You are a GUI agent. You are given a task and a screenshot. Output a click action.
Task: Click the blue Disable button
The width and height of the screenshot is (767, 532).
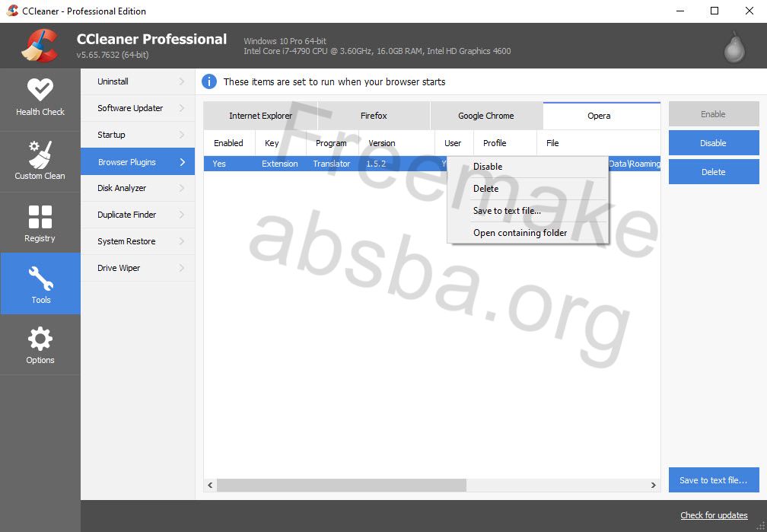(x=714, y=143)
